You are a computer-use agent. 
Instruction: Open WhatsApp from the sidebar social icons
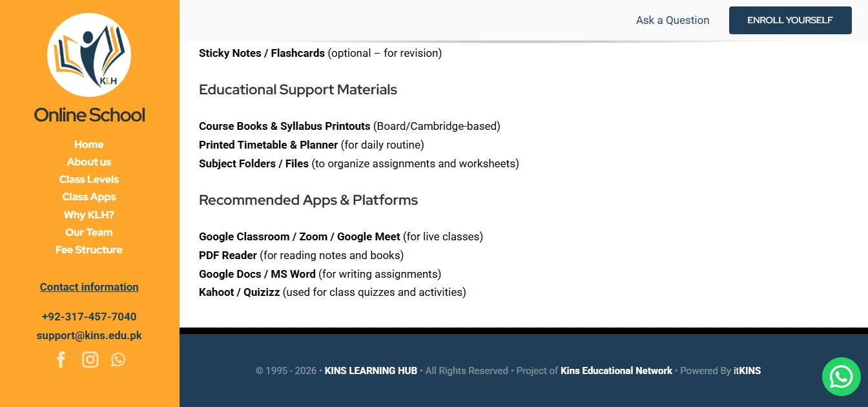pos(118,359)
